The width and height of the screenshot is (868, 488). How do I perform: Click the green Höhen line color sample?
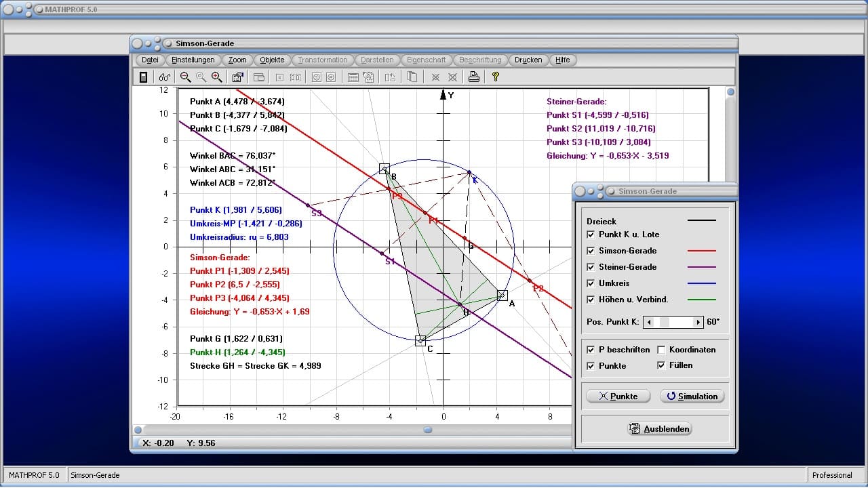click(x=702, y=300)
